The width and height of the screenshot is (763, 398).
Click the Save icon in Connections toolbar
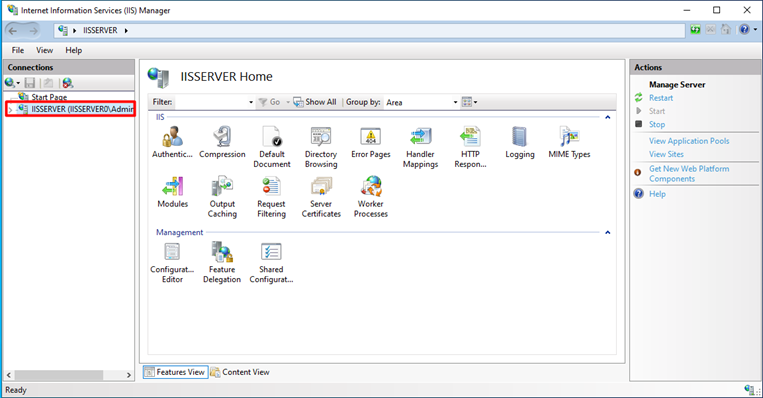30,83
